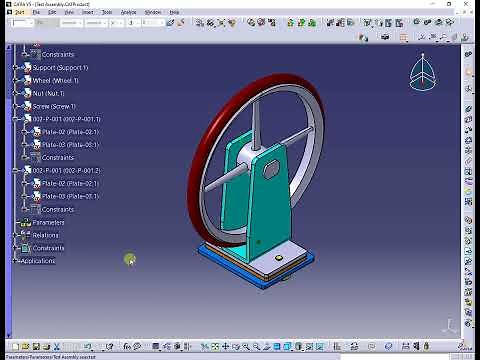Viewport: 480px width, 360px height.
Task: Open the fill color dropdown
Action: click(x=23, y=23)
